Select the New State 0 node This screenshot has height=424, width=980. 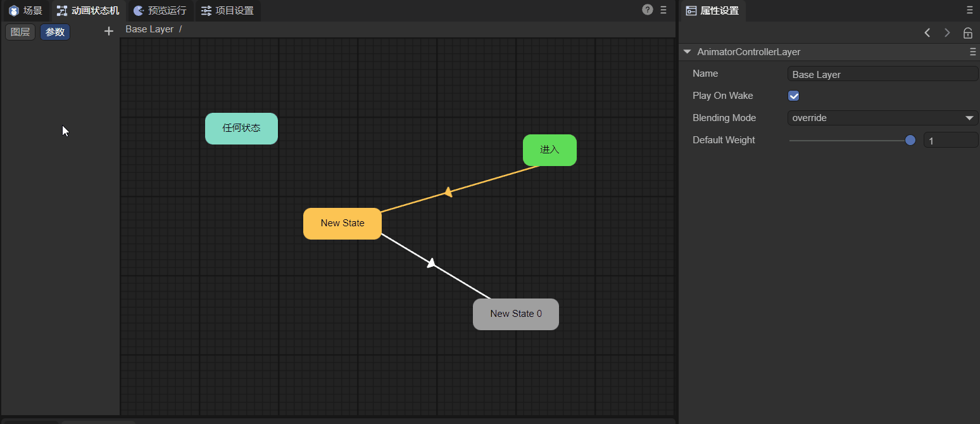point(515,314)
